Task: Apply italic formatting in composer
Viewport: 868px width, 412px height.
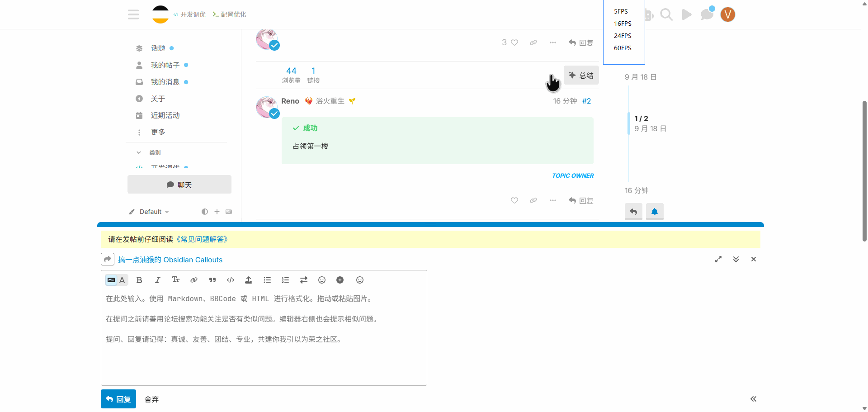Action: [x=157, y=280]
